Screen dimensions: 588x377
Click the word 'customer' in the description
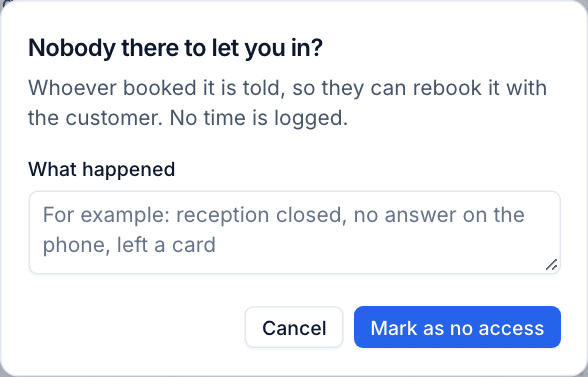point(114,118)
